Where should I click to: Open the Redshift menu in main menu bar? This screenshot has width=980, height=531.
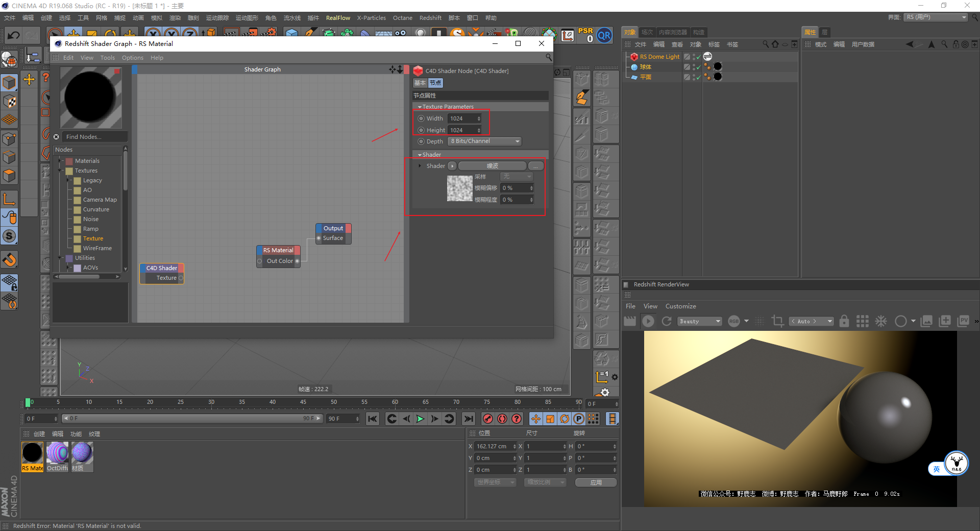point(430,18)
